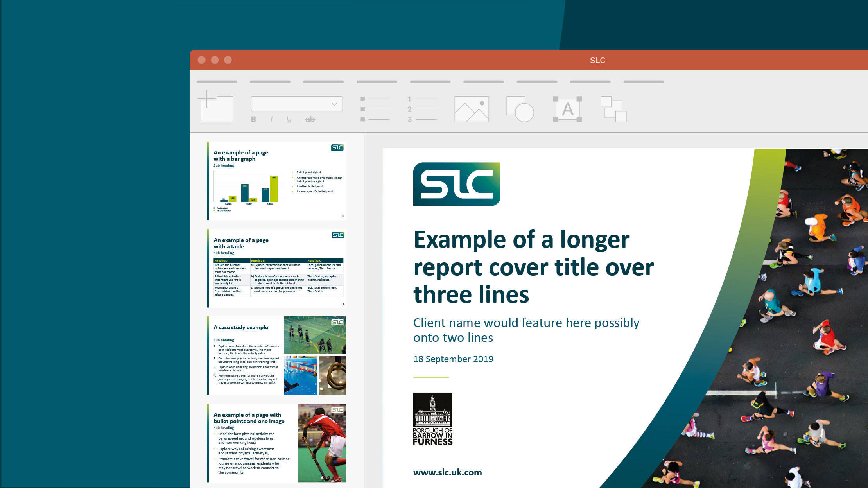The height and width of the screenshot is (488, 868).
Task: Open the case study example slide
Action: [277, 355]
